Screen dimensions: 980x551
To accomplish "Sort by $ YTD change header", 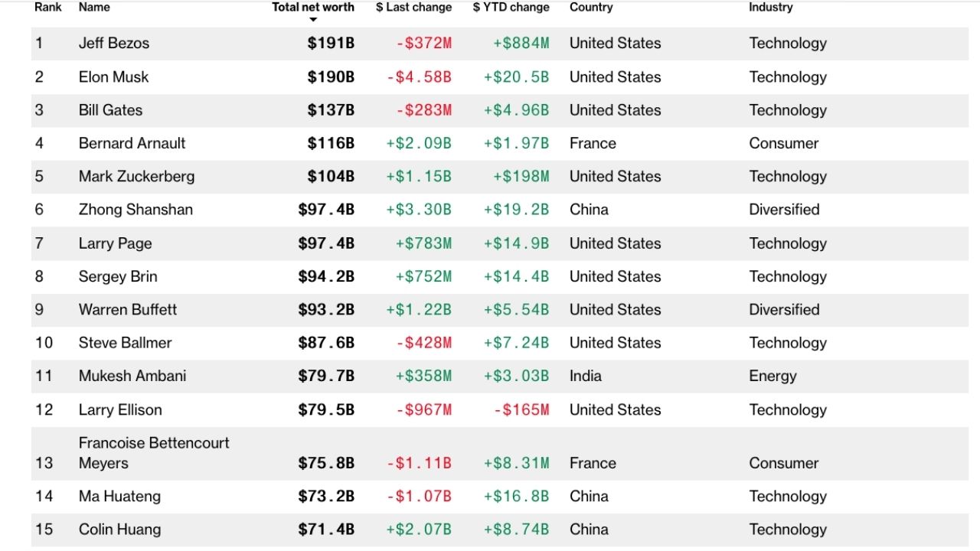I will (511, 7).
